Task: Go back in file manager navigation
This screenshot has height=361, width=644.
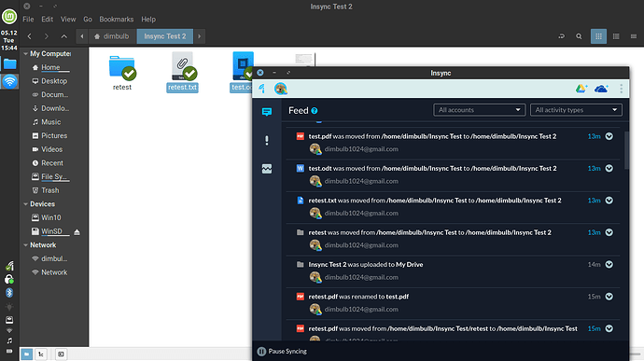Action: [30, 36]
